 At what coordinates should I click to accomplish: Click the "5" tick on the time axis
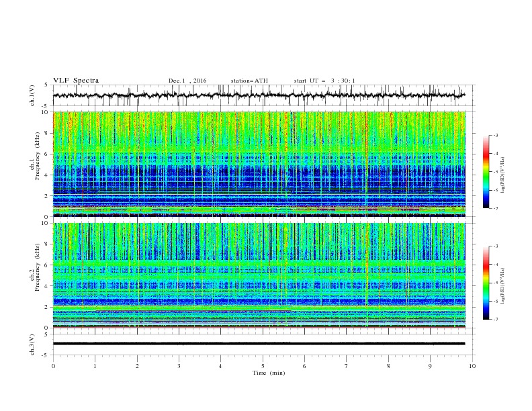(x=263, y=366)
